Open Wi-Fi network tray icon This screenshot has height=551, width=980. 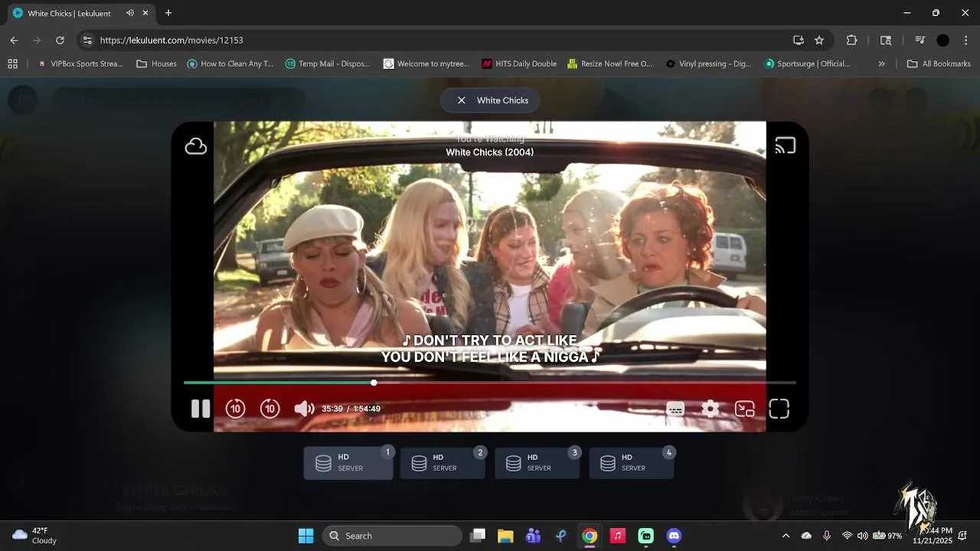(847, 536)
